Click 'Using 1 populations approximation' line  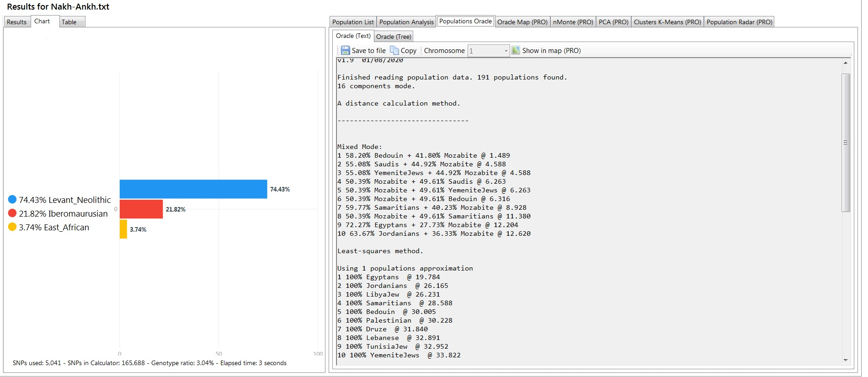tap(405, 268)
